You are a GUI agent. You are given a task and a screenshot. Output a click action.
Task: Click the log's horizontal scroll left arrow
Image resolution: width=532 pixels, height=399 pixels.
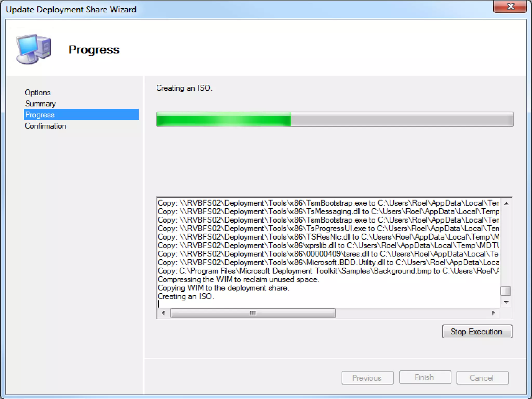pyautogui.click(x=163, y=313)
